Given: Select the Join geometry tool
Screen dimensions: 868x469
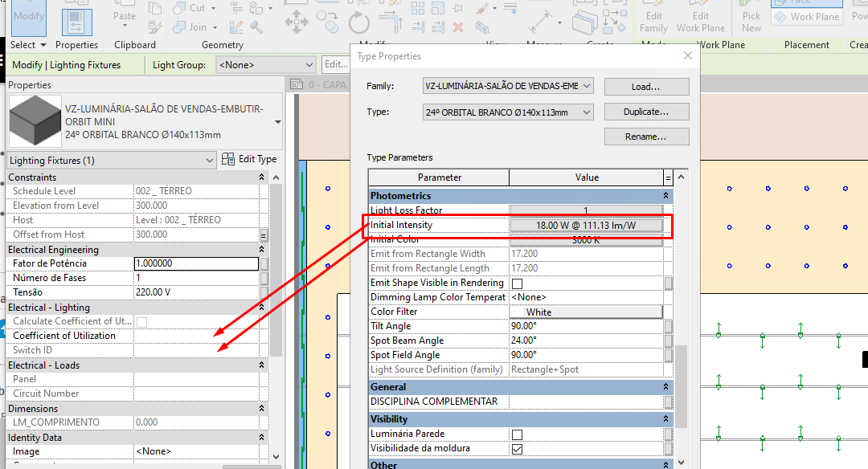Looking at the screenshot, I should coord(190,27).
